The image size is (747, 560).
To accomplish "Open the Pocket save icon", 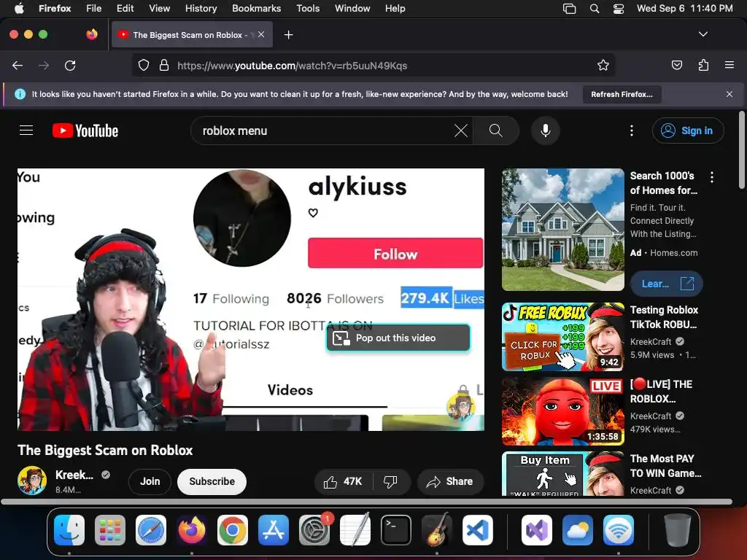I will [x=676, y=65].
